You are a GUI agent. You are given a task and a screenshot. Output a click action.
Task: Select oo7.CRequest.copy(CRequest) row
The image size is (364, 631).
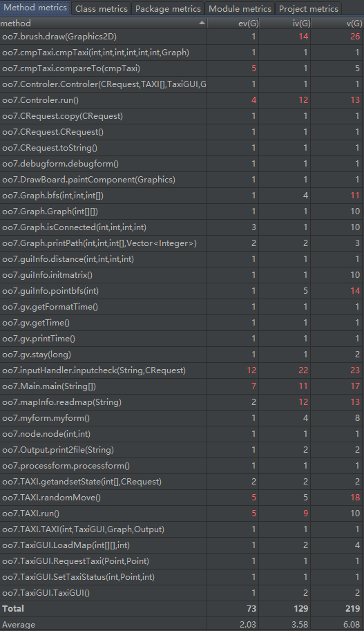click(x=182, y=116)
